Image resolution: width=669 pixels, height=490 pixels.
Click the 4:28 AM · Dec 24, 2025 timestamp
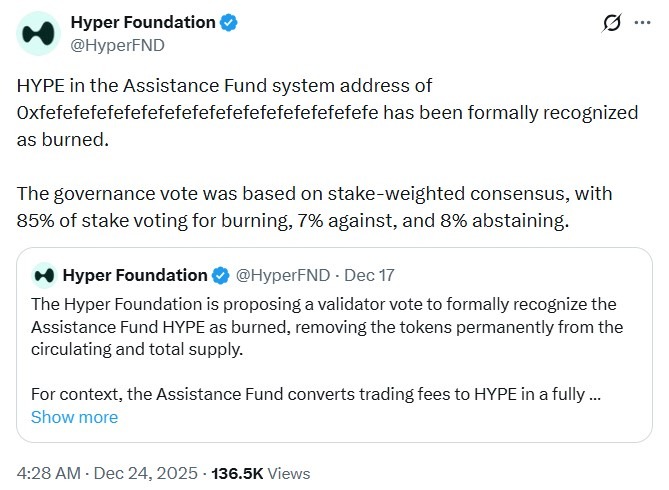tap(101, 473)
